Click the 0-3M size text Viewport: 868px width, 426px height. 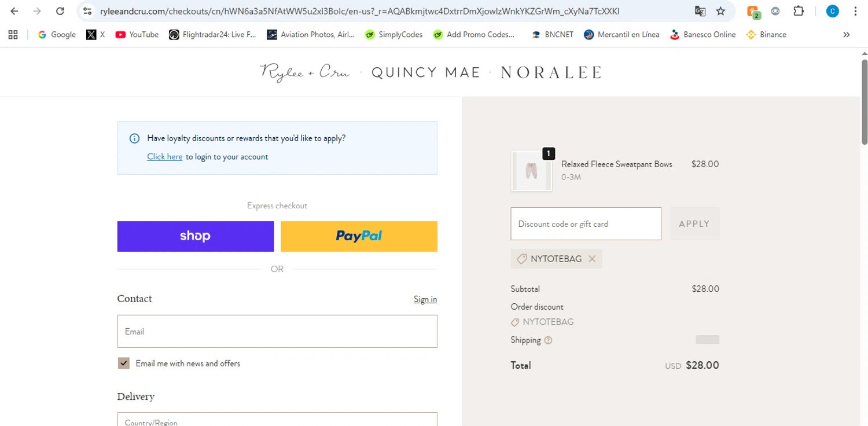(x=571, y=177)
